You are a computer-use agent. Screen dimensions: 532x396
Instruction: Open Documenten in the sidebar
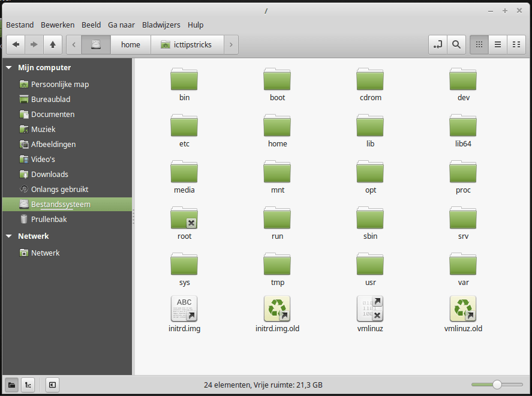tap(67, 114)
